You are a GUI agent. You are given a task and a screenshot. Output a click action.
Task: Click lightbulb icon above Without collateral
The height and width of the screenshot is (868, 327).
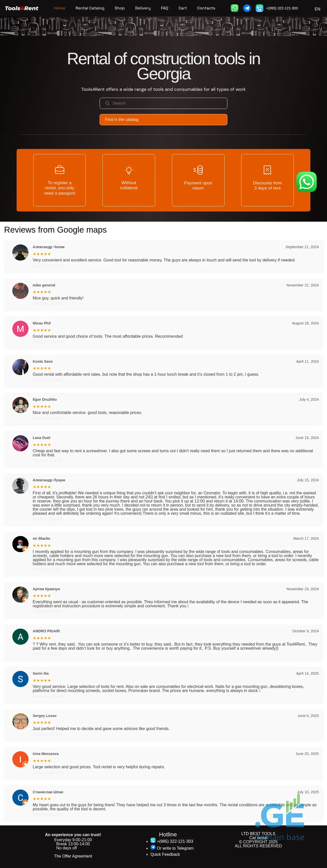click(129, 170)
